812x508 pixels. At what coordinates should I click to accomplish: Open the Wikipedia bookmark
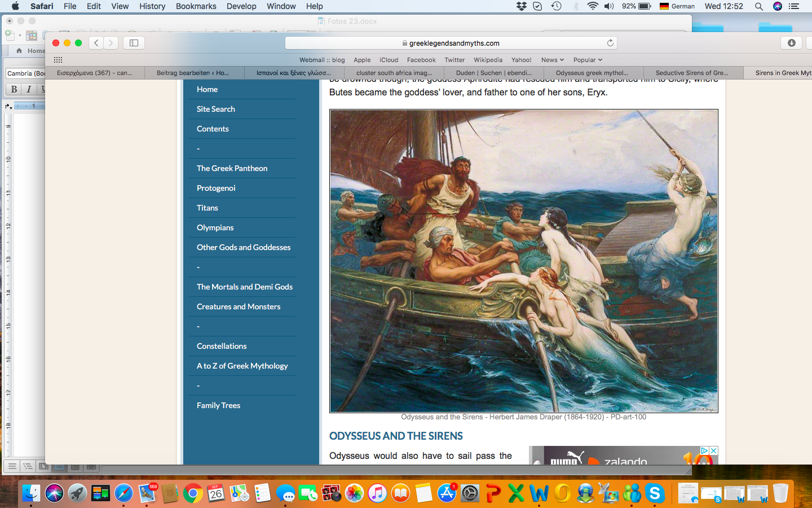click(488, 60)
